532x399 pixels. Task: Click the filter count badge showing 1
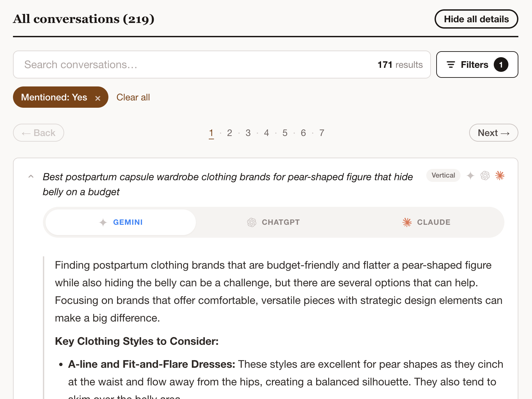[501, 65]
